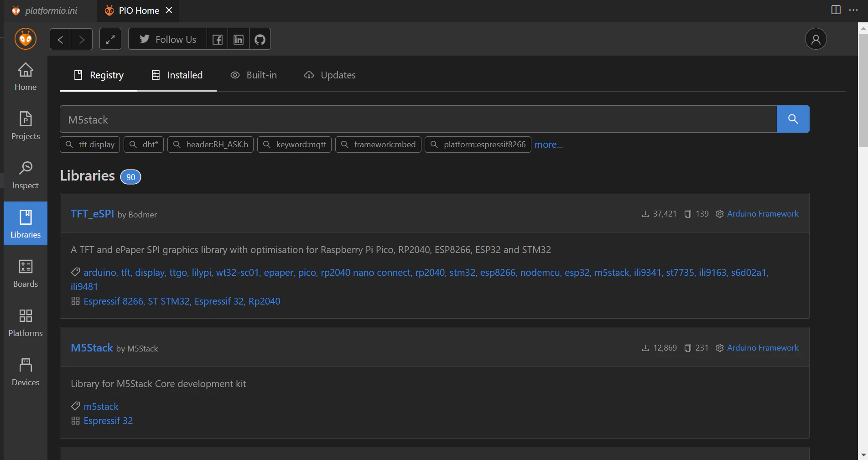The image size is (868, 460).
Task: Switch to the Registry tab
Action: (x=99, y=75)
